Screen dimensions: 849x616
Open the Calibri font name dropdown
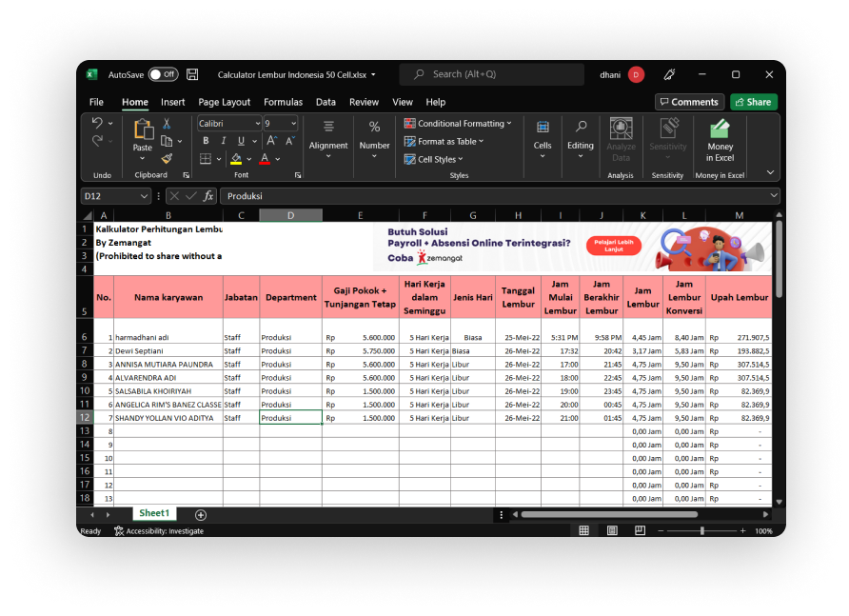[x=256, y=124]
